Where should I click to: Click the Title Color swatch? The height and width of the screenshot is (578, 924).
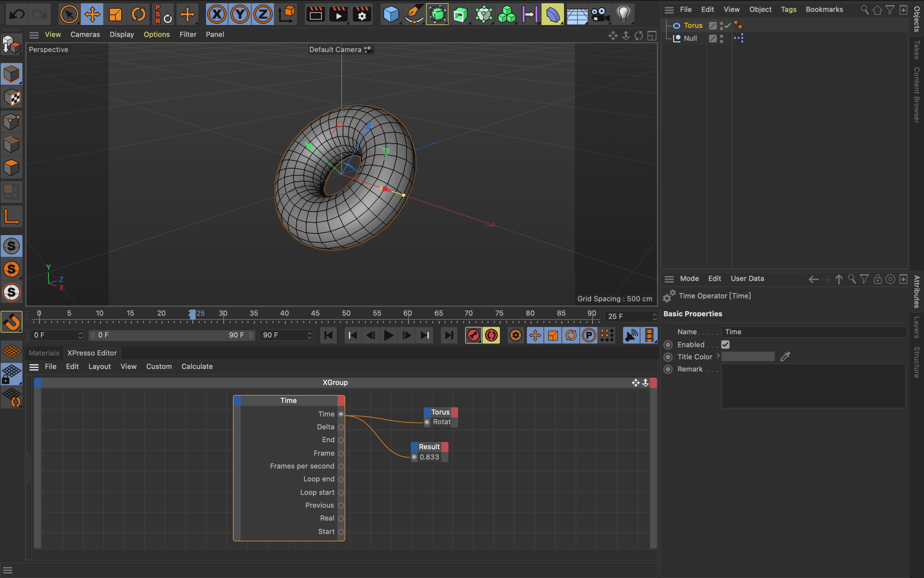[748, 356]
